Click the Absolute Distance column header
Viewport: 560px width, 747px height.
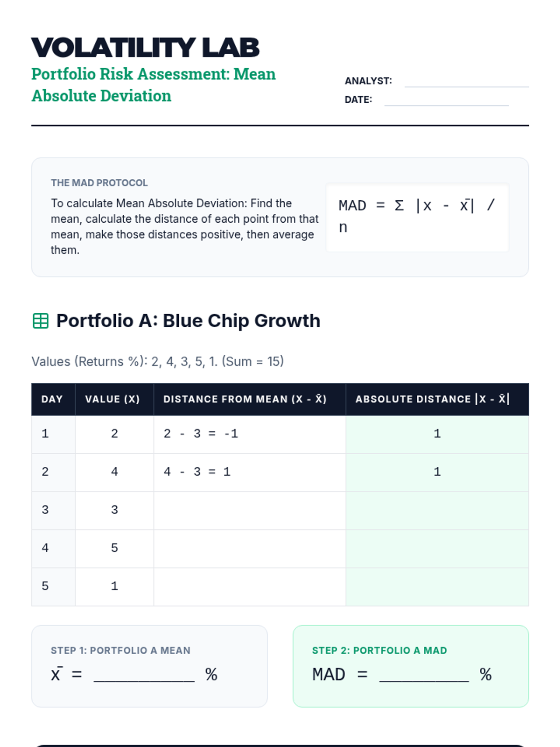click(433, 399)
